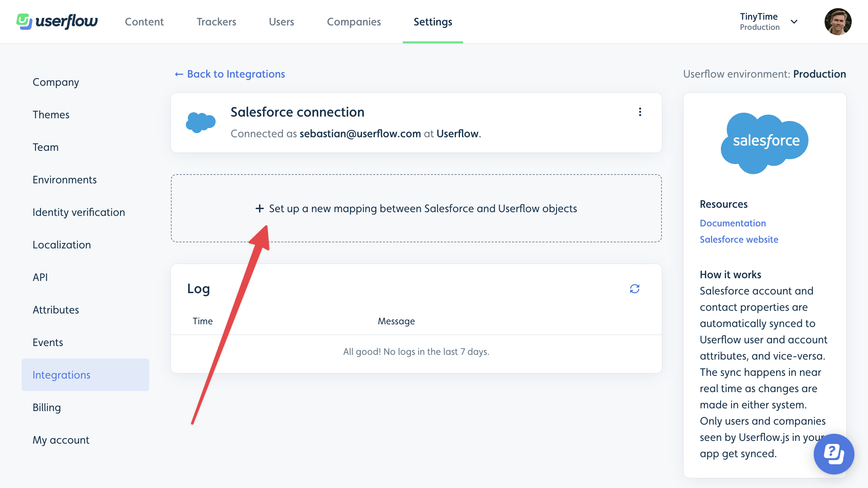Click the refresh icon in the Log section
The height and width of the screenshot is (488, 868).
pos(635,289)
